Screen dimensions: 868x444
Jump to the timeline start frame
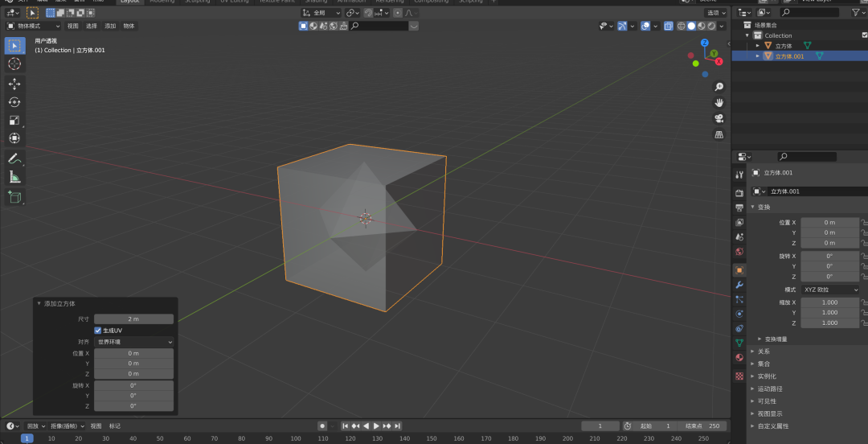(x=345, y=426)
